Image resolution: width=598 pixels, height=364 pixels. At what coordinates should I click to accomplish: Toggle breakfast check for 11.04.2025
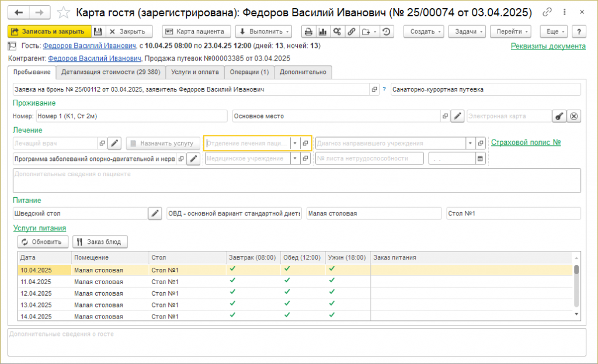pos(232,280)
